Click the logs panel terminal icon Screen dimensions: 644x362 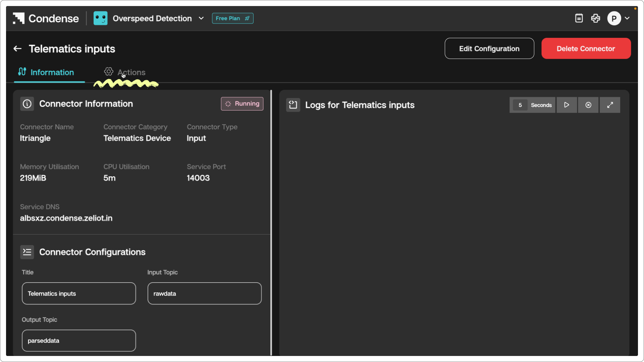click(293, 105)
